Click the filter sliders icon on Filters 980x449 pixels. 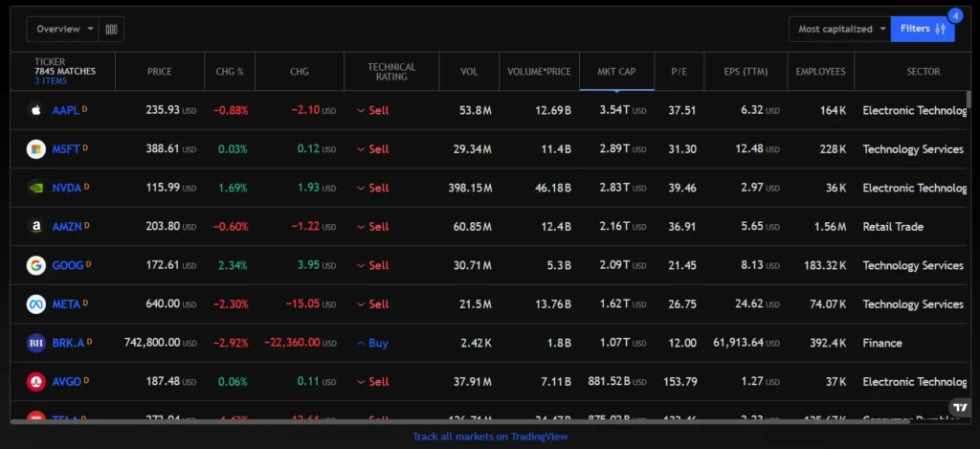tap(940, 29)
